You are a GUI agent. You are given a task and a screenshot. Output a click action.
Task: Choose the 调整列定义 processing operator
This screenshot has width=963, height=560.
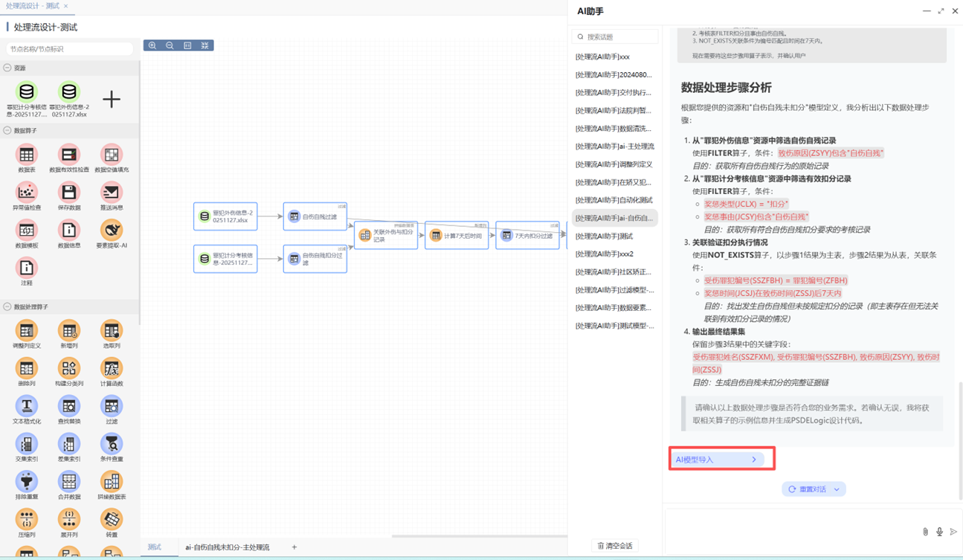click(x=27, y=331)
